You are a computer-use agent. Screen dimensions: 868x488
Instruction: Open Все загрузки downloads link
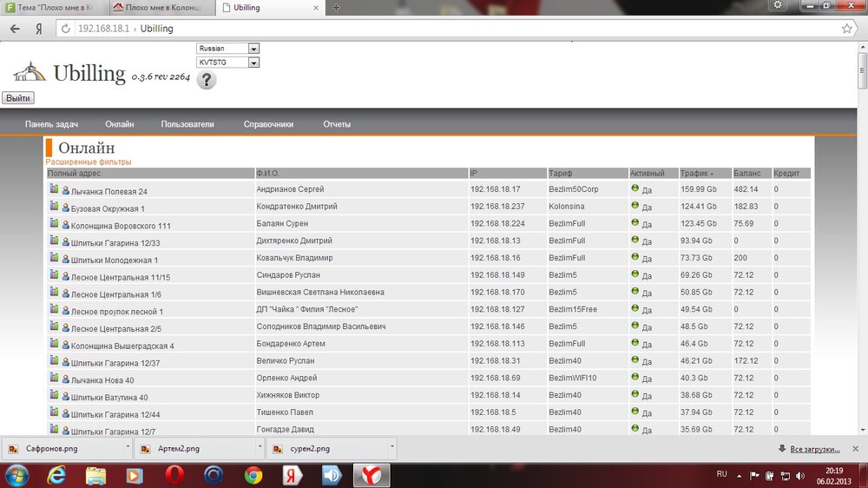tap(815, 449)
